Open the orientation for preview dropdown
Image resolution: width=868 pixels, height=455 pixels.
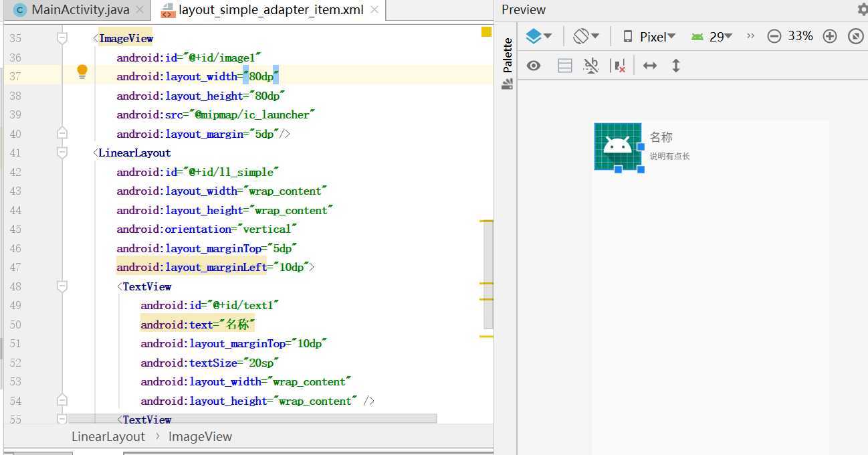point(586,36)
